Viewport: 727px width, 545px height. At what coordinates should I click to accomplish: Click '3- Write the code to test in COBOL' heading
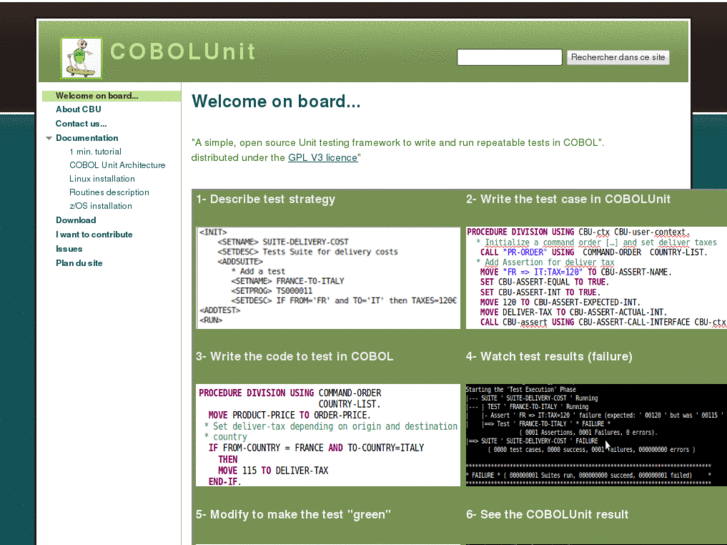tap(294, 356)
